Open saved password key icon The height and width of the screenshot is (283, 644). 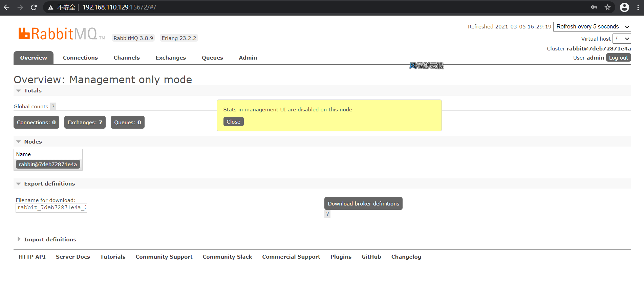[594, 7]
